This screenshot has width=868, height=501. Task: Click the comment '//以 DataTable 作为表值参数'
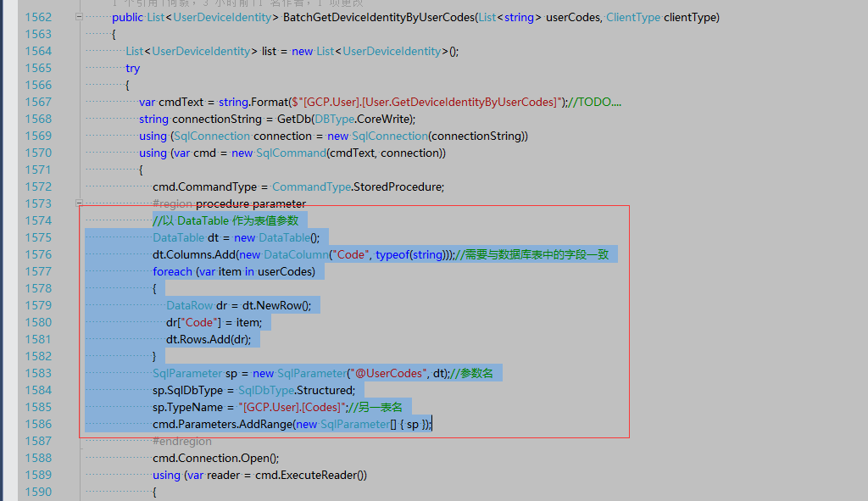225,220
